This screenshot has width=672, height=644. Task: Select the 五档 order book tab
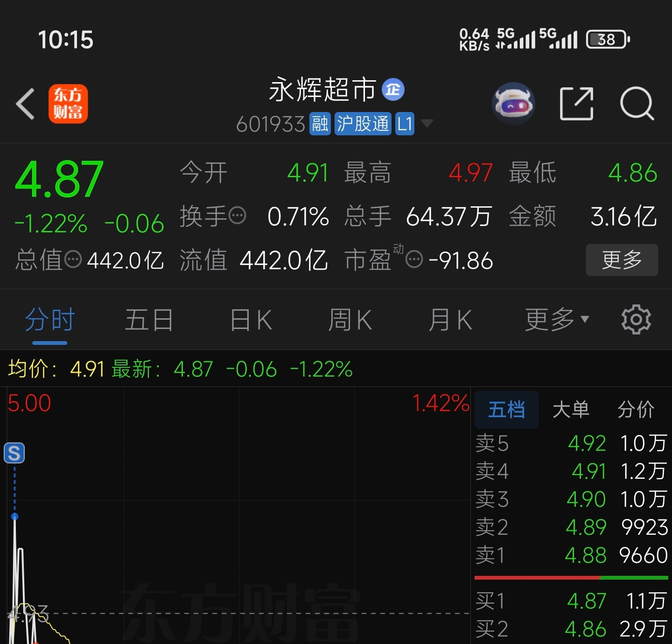tap(507, 410)
